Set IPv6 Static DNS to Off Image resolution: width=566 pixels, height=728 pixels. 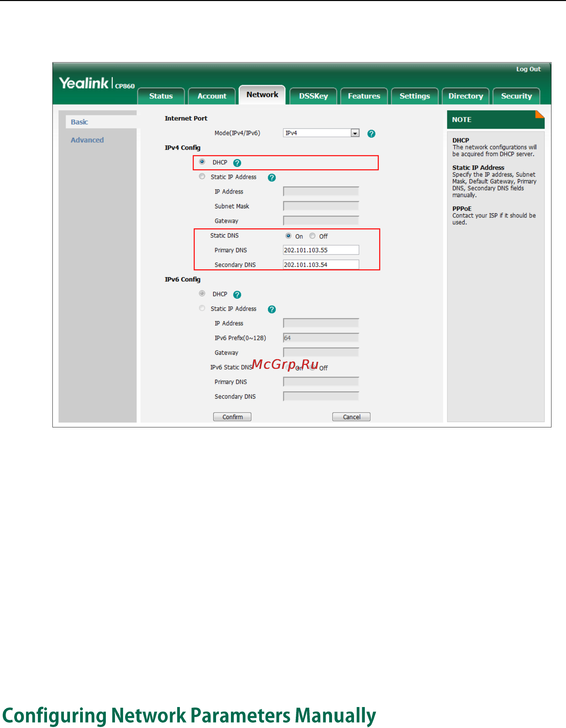coord(312,368)
